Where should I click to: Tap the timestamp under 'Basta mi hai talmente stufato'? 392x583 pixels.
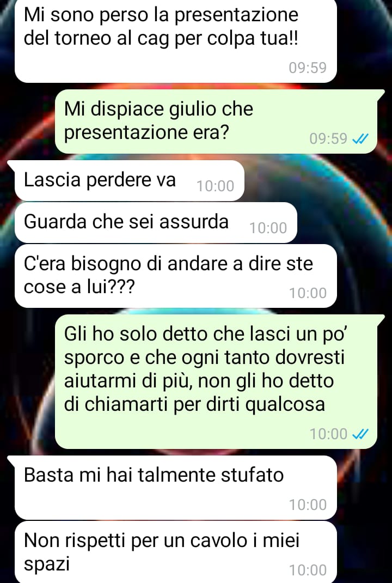[x=308, y=505]
